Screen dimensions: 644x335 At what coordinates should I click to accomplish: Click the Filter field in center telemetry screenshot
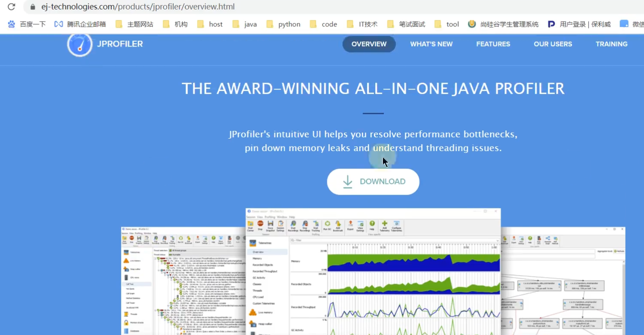tap(395, 240)
